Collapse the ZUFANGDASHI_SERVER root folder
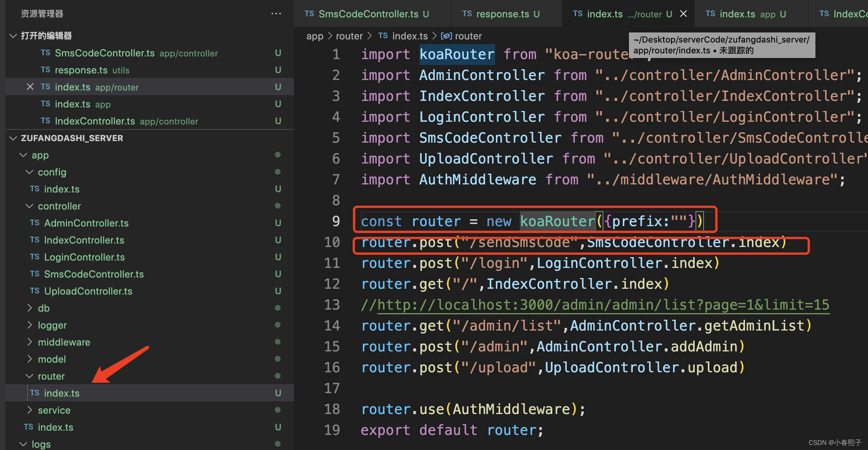Viewport: 868px width, 450px height. click(13, 138)
